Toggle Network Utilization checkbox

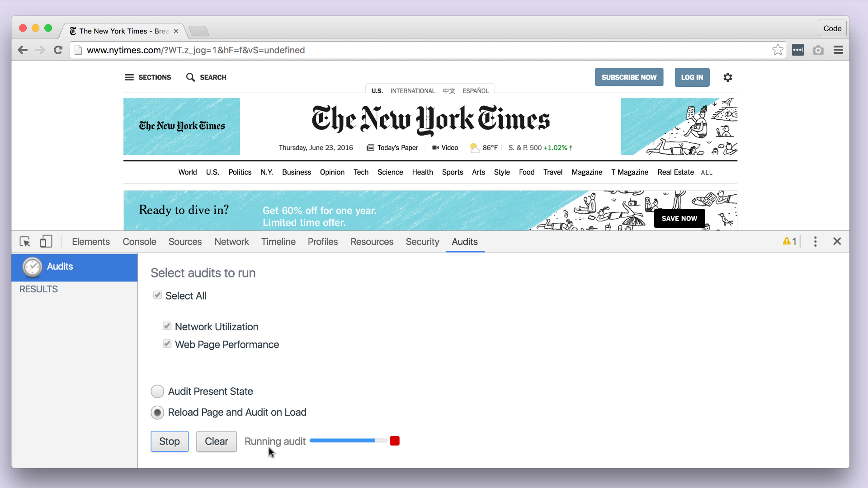point(167,326)
